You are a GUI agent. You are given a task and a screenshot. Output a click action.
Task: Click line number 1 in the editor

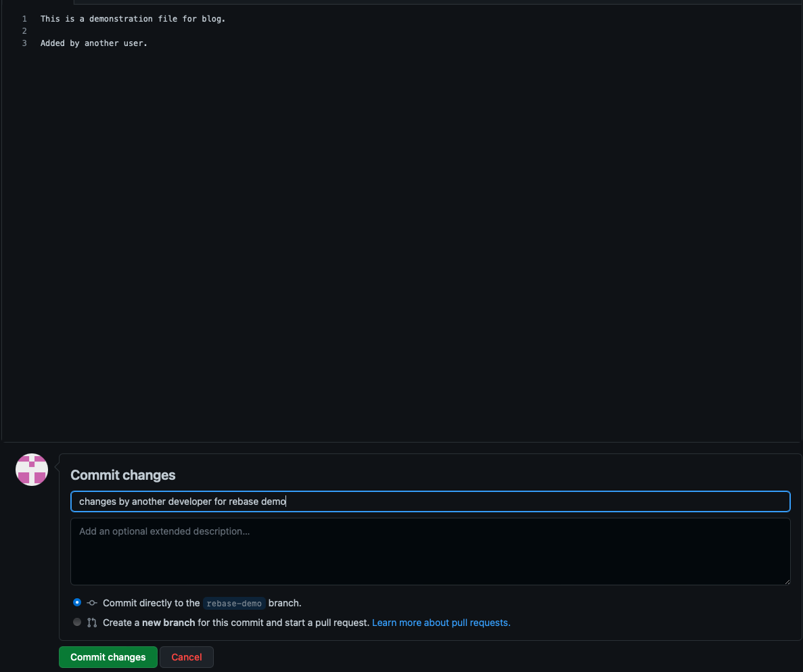(24, 19)
